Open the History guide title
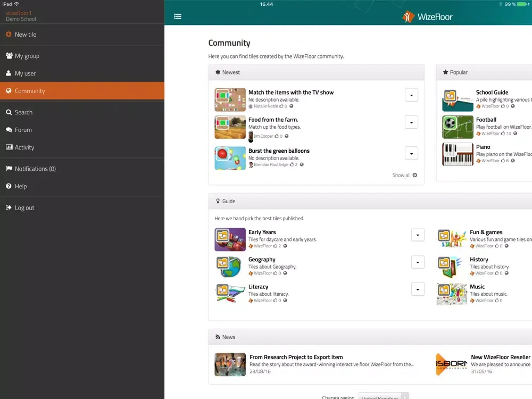Viewport: 532px width, 399px height. [x=479, y=259]
